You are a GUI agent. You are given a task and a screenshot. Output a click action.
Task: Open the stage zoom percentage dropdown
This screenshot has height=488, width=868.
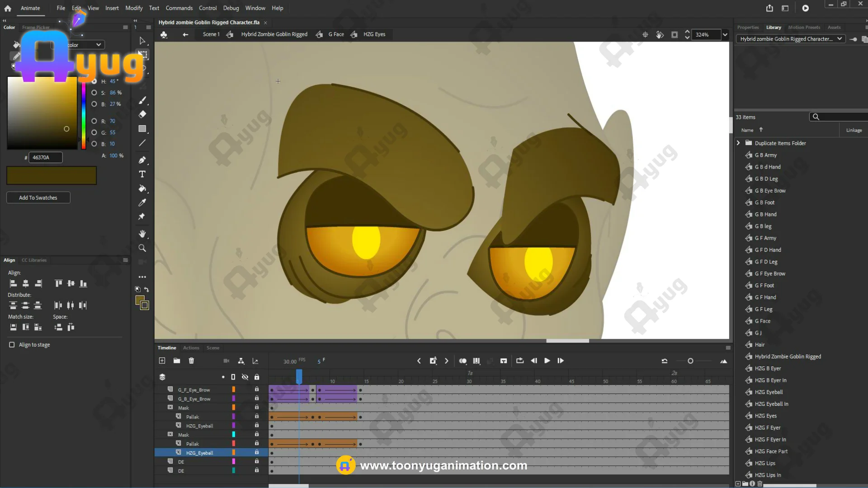[x=725, y=35]
